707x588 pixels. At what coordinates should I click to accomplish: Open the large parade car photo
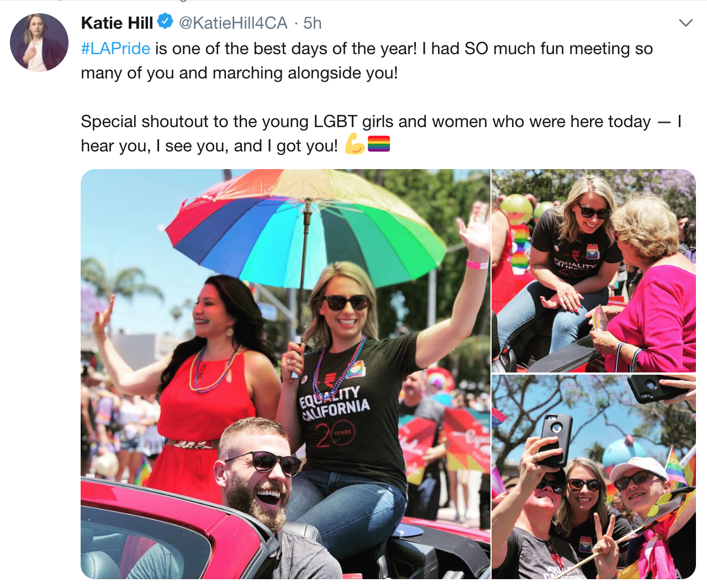point(285,374)
